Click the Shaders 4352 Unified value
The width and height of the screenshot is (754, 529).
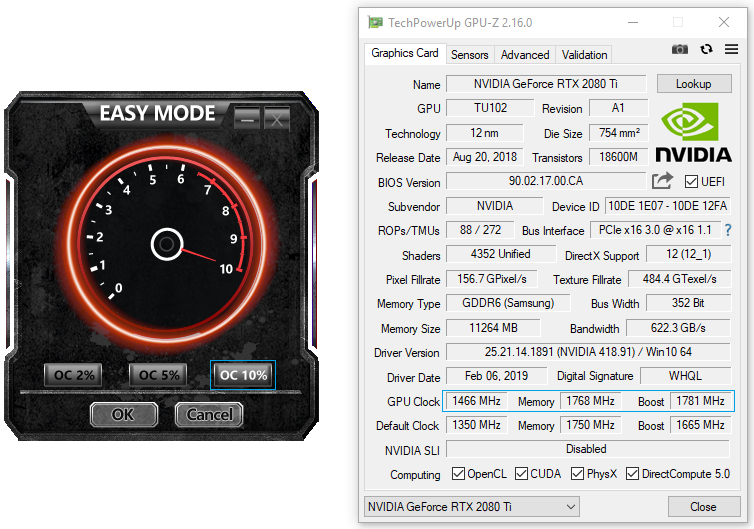pos(501,254)
